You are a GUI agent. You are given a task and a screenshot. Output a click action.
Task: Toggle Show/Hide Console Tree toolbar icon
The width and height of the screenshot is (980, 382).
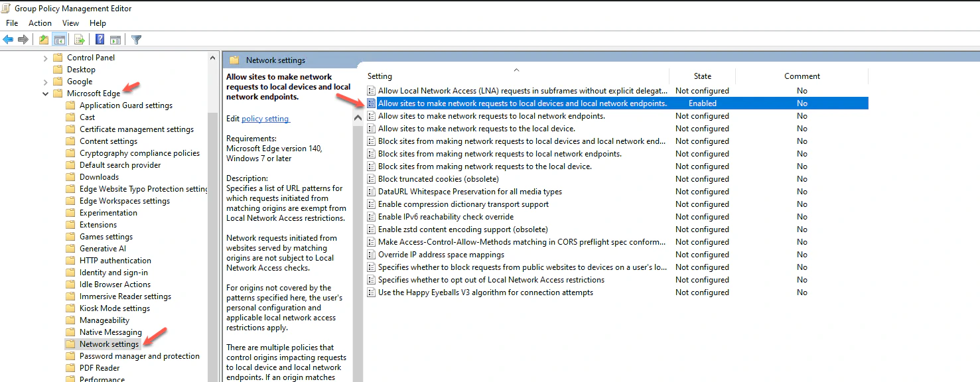(59, 40)
